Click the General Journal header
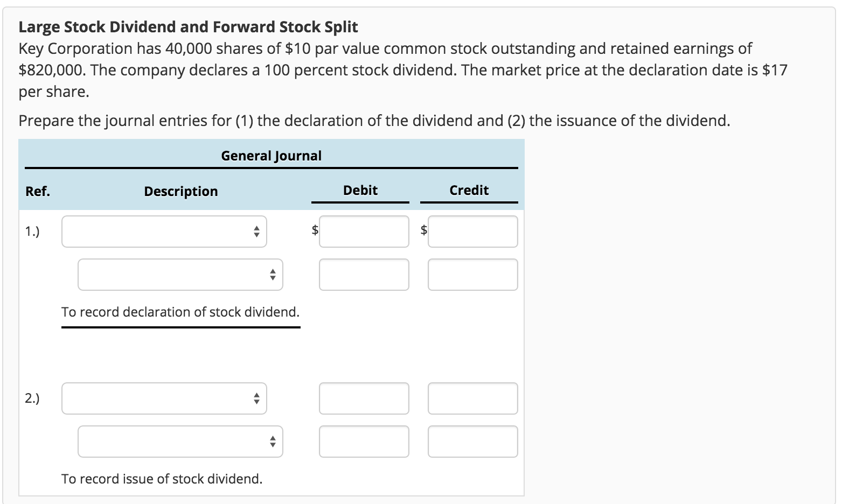This screenshot has width=849, height=504. tap(271, 156)
